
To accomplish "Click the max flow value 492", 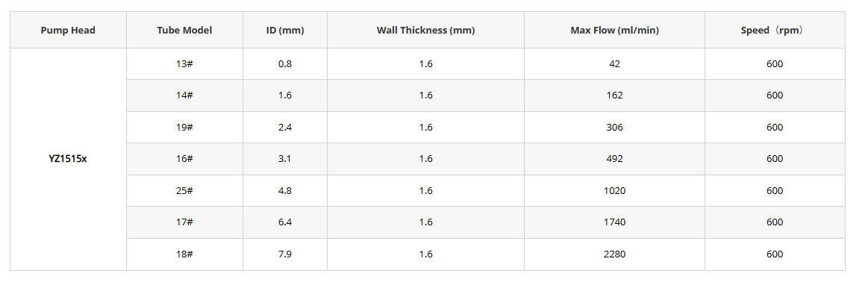I will click(614, 159).
